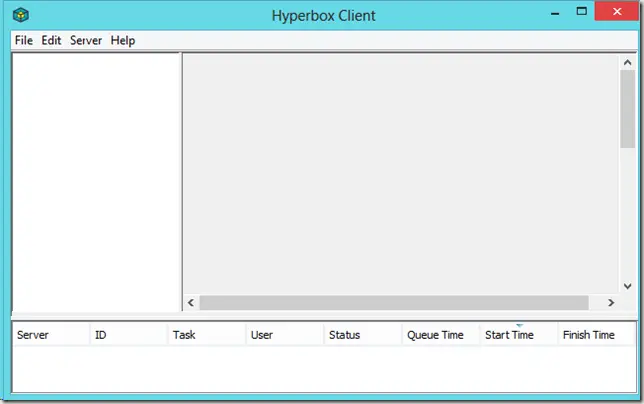The height and width of the screenshot is (404, 644).
Task: Click the scroll left arrow
Action: click(191, 303)
